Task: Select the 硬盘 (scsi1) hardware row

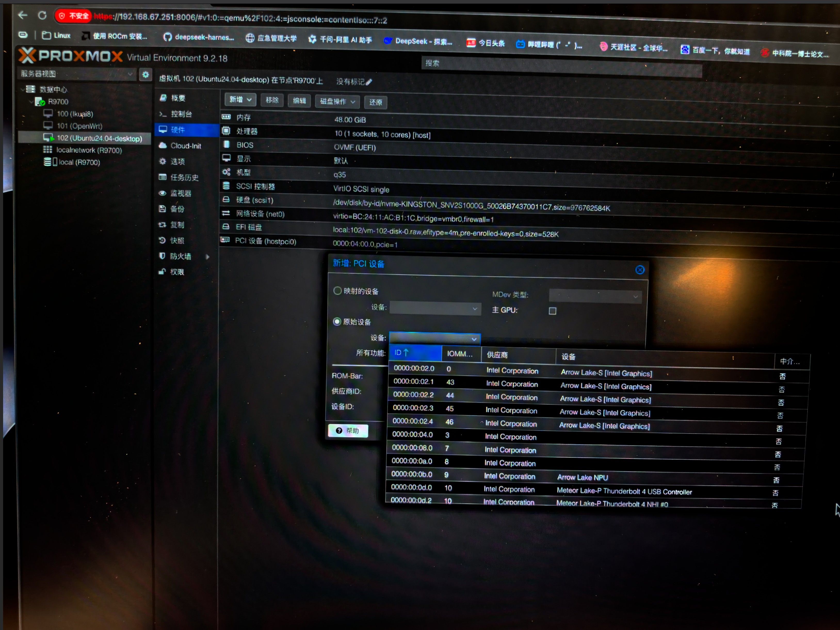Action: tap(530, 205)
